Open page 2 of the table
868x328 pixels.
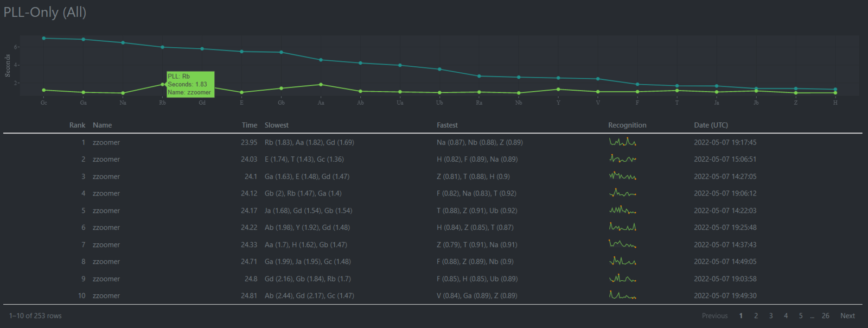[756, 316]
